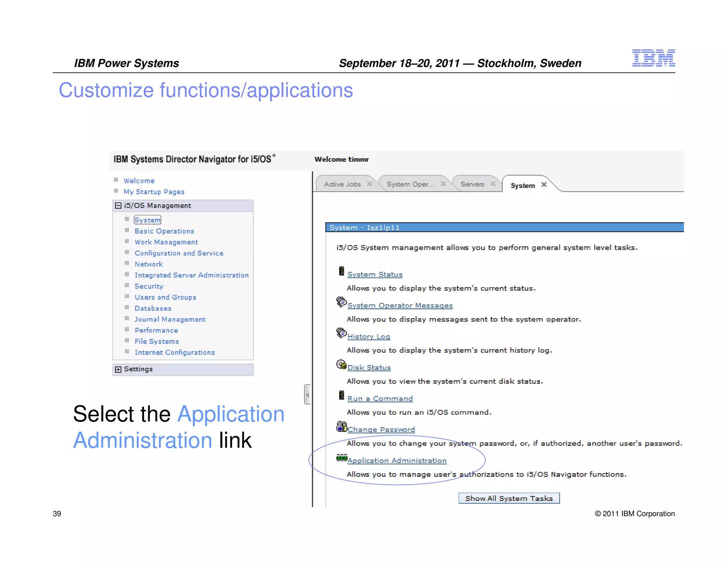Image resolution: width=728 pixels, height=562 pixels.
Task: Open Users and Groups
Action: 165,297
